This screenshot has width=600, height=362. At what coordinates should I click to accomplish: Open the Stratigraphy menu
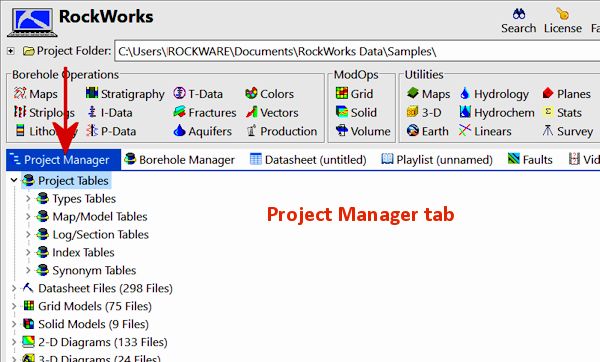point(125,94)
